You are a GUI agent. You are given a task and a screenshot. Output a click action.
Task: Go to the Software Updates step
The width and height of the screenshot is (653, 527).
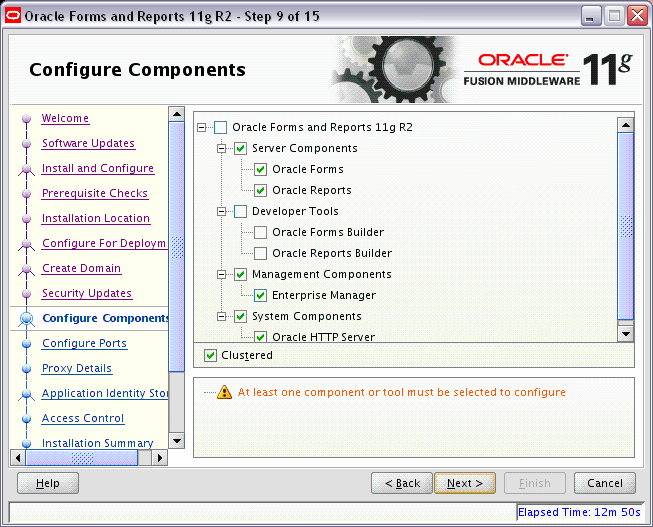88,143
